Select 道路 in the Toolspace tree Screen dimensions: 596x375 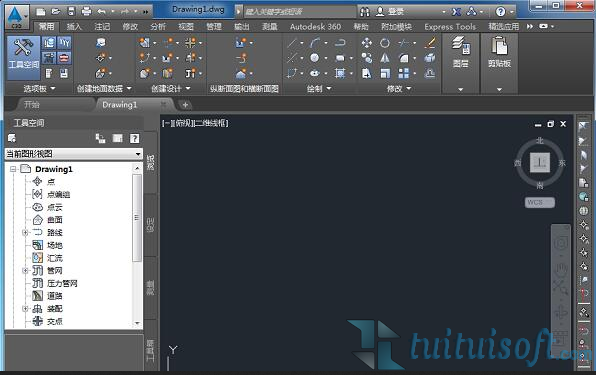click(55, 296)
